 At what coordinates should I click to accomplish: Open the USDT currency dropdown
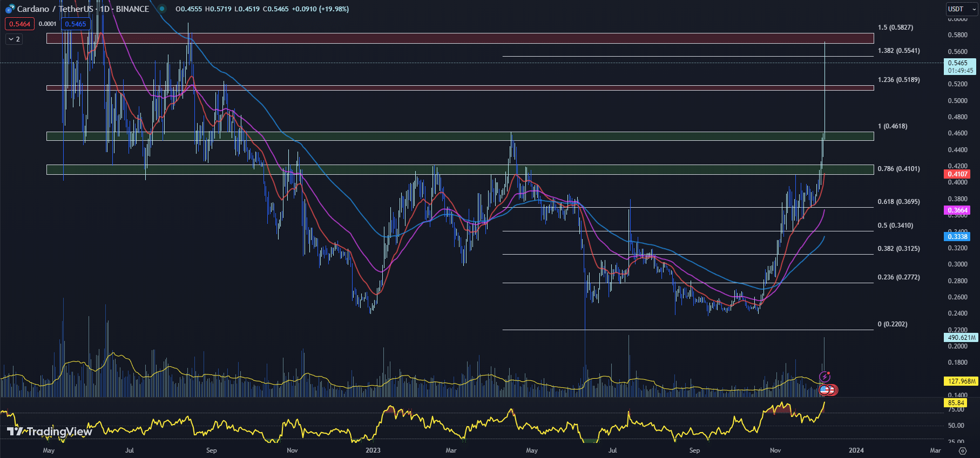961,9
